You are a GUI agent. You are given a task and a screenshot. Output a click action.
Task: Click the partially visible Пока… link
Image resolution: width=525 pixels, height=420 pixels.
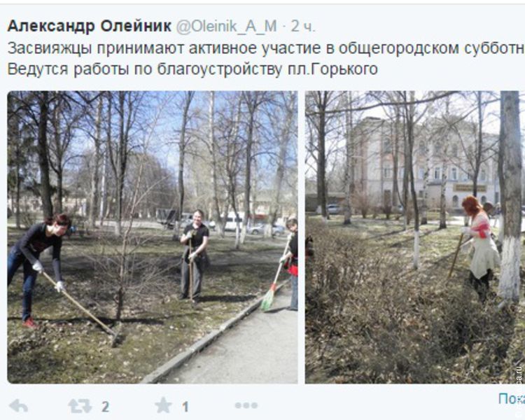click(x=512, y=398)
